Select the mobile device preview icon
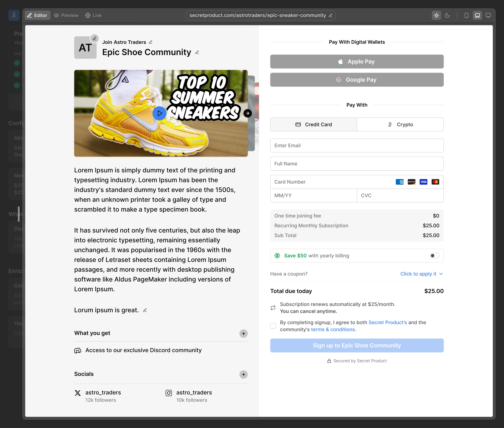504x428 pixels. (x=466, y=16)
